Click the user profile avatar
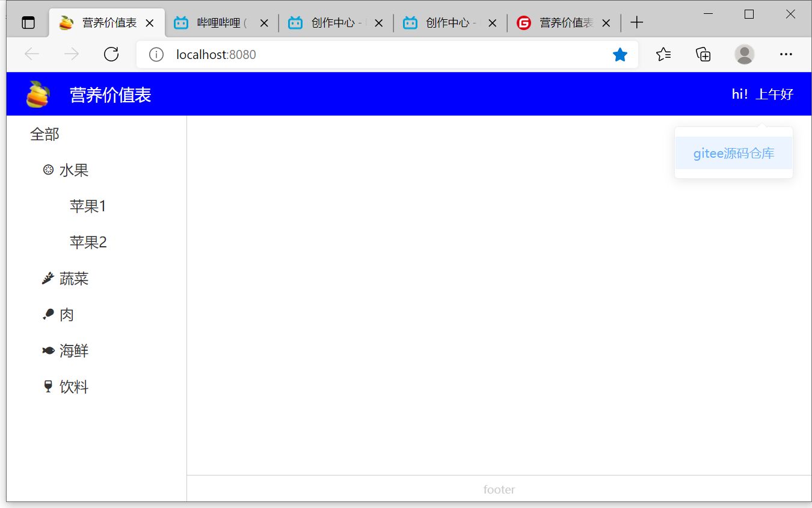This screenshot has width=812, height=508. point(745,54)
